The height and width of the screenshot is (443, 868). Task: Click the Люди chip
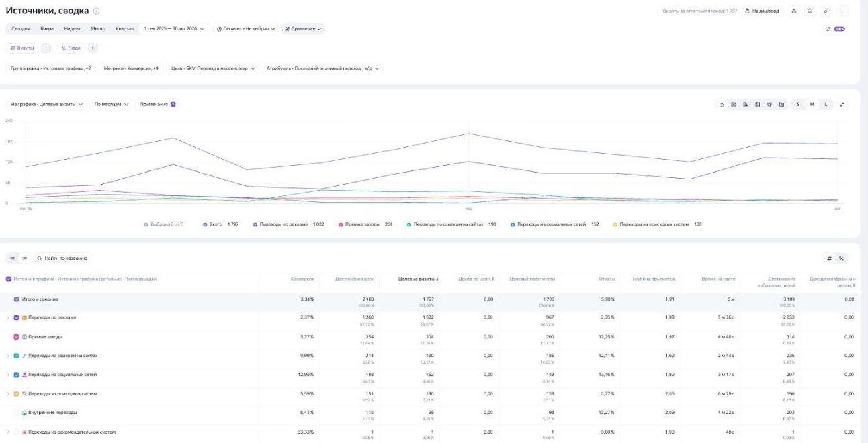[x=71, y=48]
